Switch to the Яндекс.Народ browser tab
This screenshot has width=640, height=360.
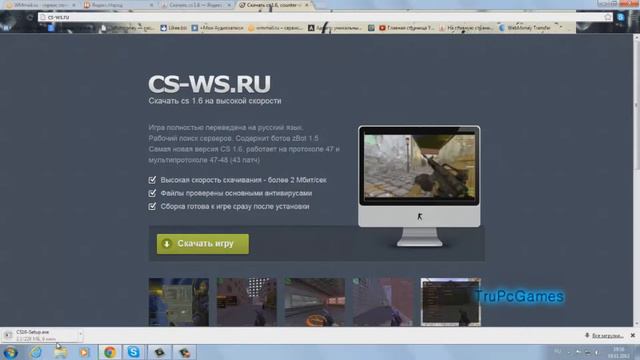116,5
